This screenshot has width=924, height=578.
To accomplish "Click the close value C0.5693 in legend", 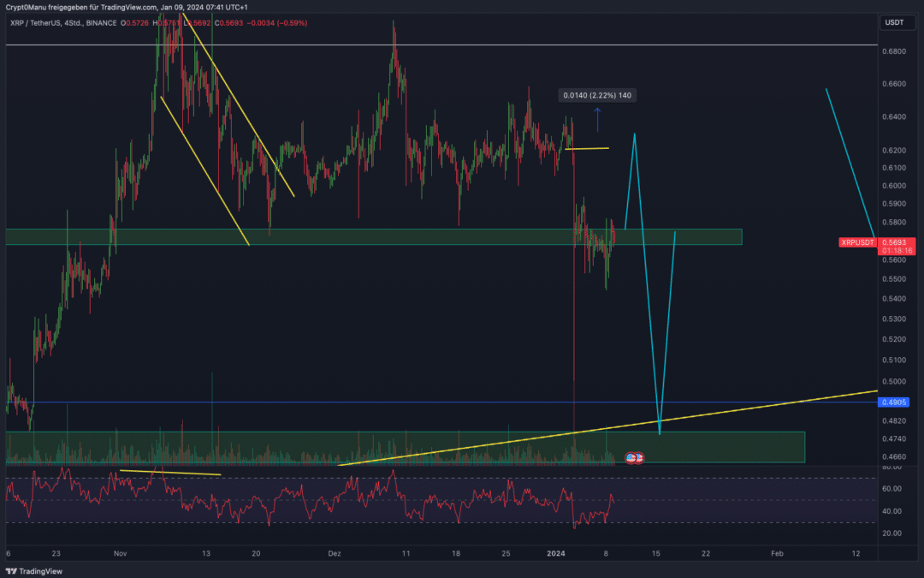I will [228, 23].
